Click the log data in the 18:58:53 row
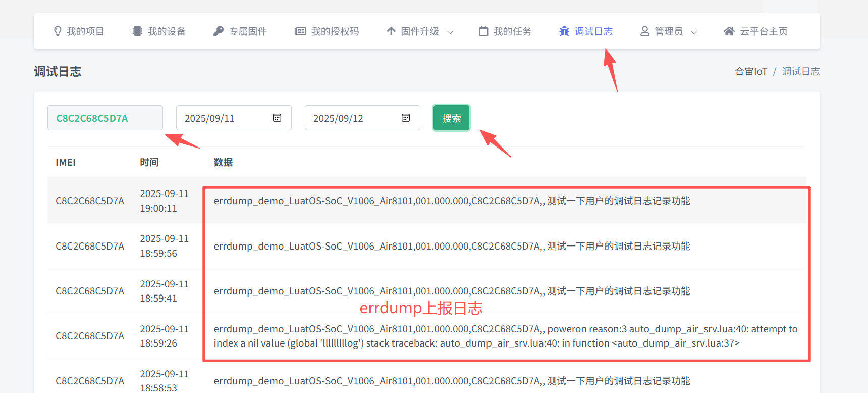Image resolution: width=868 pixels, height=393 pixels. 452,381
